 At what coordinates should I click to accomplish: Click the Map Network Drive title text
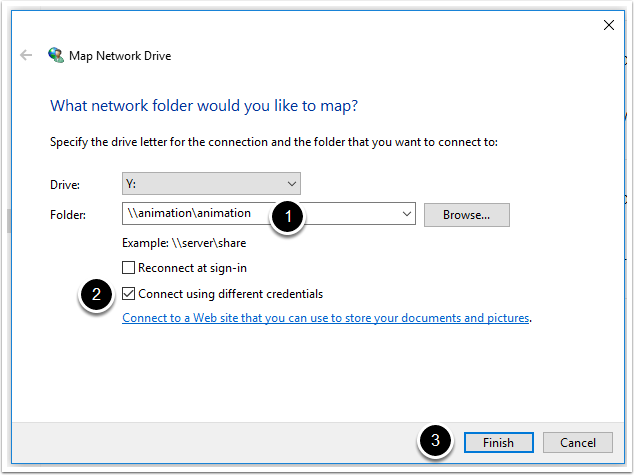click(120, 56)
